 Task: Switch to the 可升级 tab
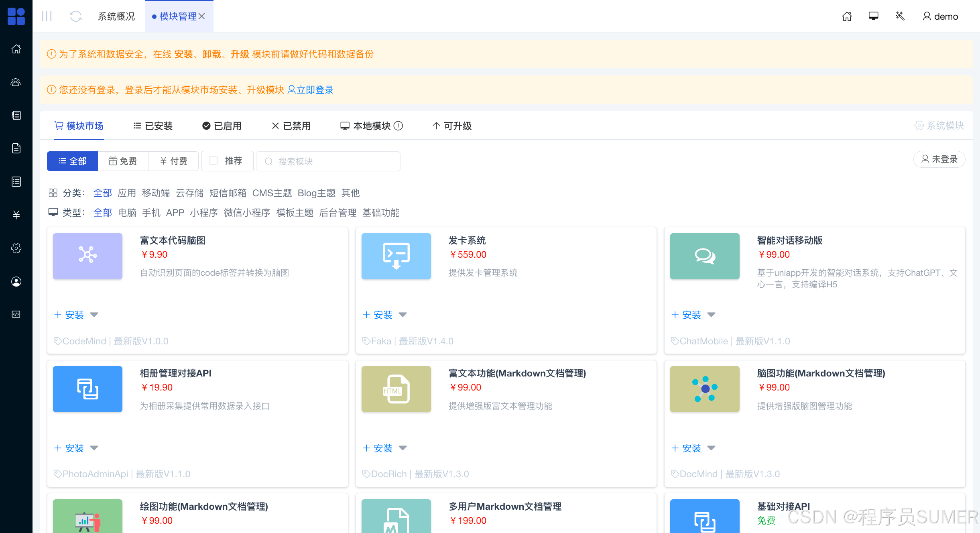pyautogui.click(x=452, y=126)
